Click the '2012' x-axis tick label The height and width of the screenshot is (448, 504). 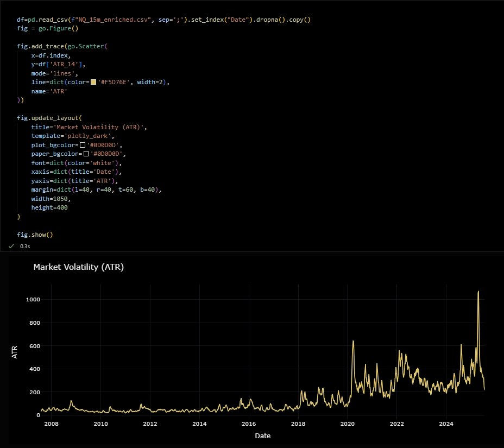coord(150,424)
